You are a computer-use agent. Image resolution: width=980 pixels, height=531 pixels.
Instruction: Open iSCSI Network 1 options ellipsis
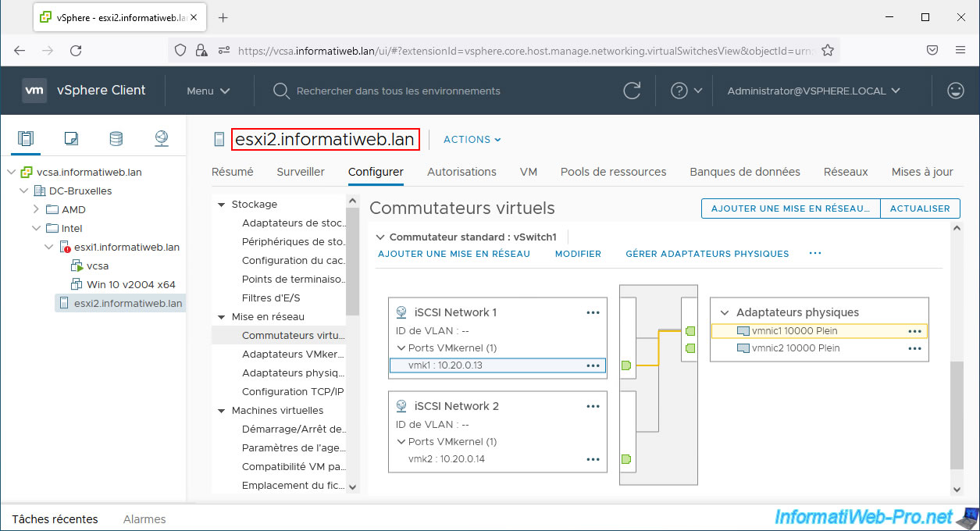point(593,312)
